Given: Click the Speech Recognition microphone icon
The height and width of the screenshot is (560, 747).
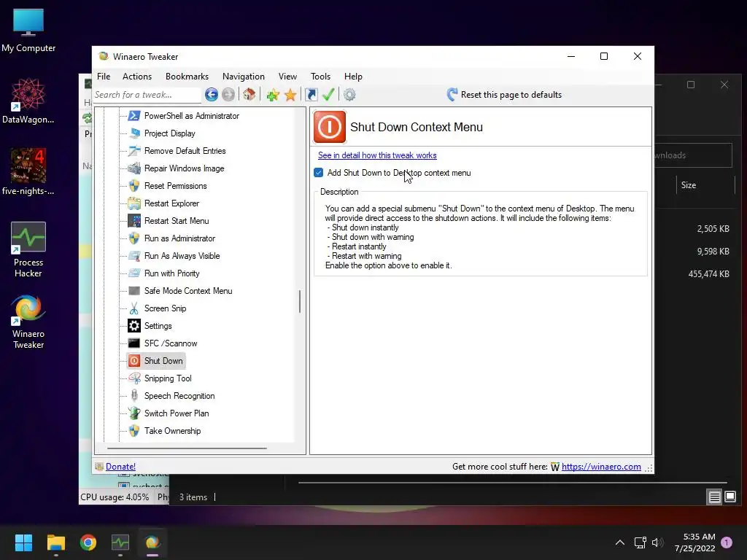Looking at the screenshot, I should (x=134, y=396).
